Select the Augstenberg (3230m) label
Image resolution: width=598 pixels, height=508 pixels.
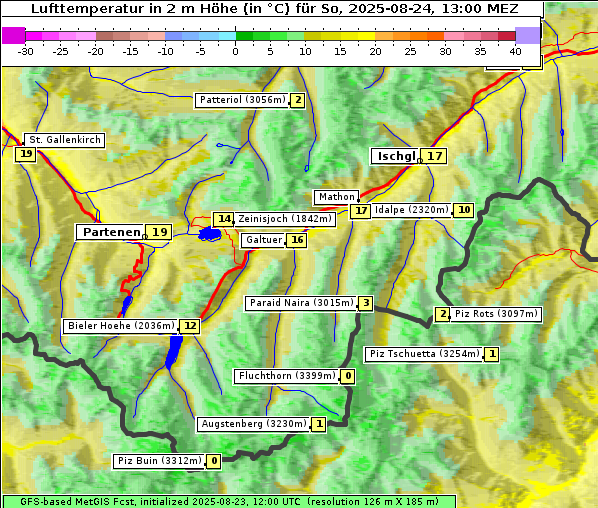254,424
